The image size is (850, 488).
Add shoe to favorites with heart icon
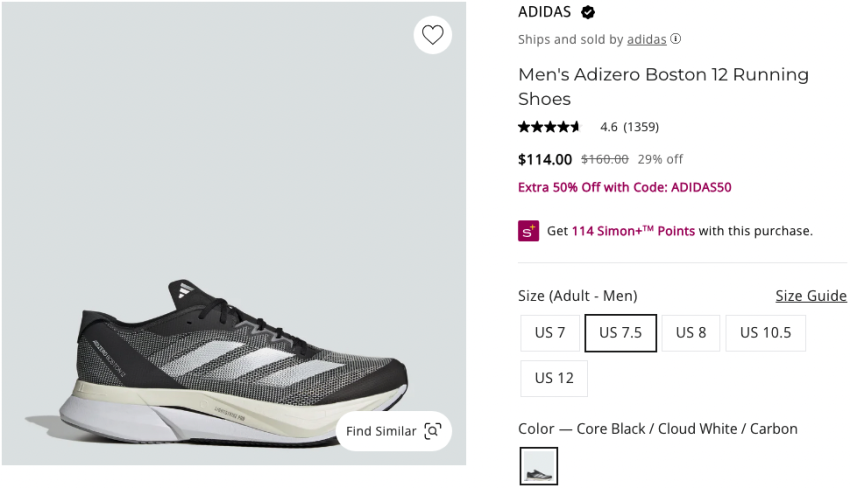(432, 35)
